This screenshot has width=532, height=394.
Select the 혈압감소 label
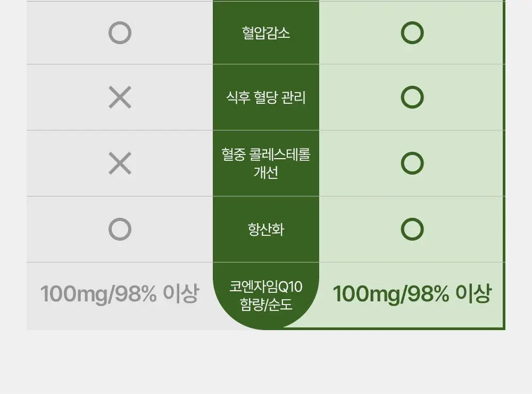266,33
